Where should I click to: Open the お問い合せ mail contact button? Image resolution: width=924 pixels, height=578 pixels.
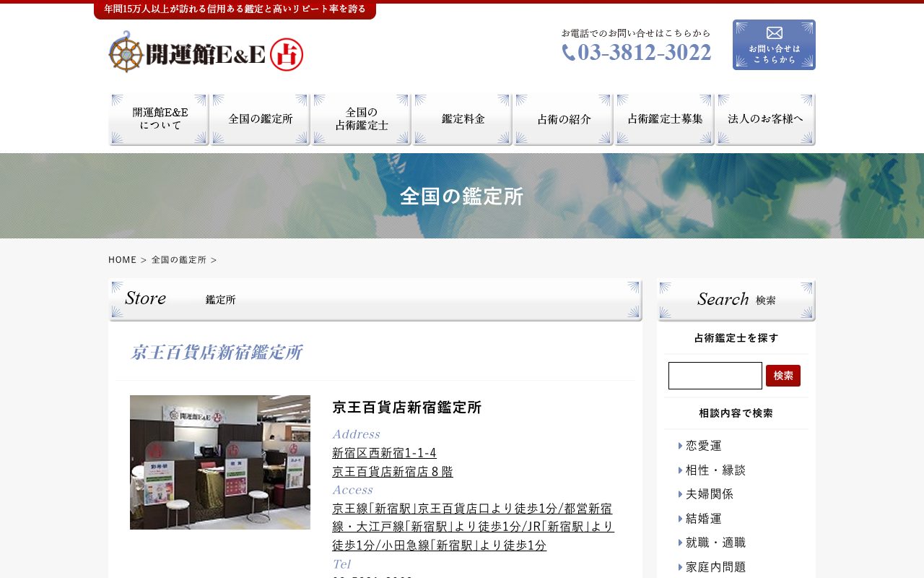pos(774,45)
